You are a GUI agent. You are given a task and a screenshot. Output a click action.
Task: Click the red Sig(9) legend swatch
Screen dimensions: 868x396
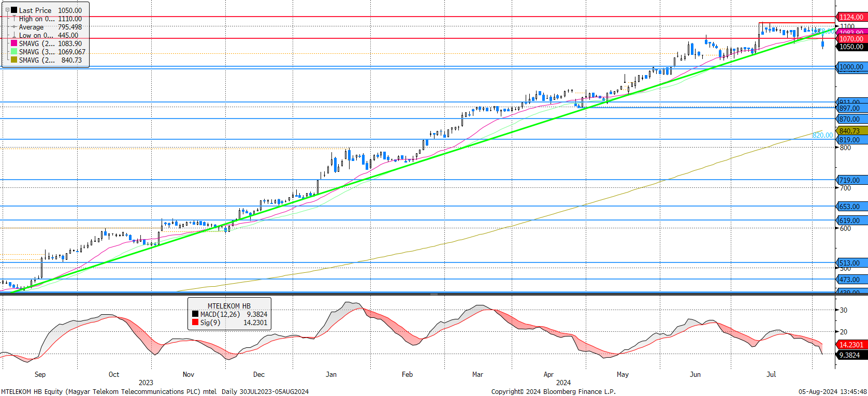[195, 322]
